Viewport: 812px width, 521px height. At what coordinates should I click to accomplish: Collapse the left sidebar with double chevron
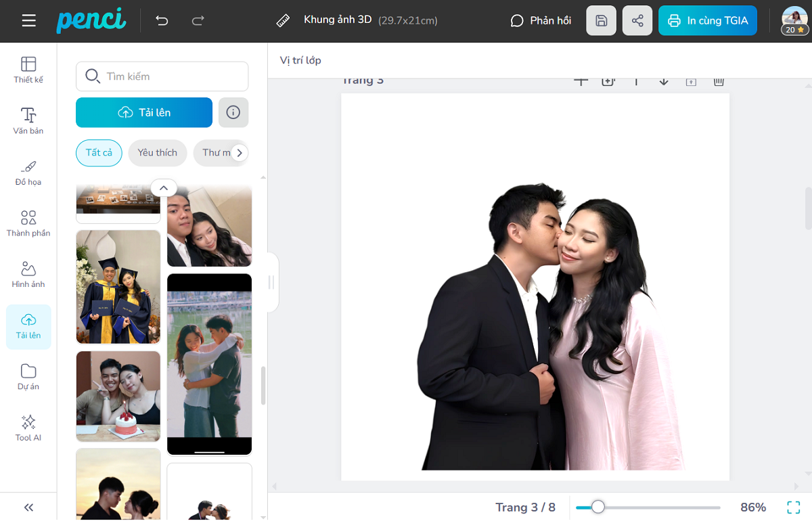pos(28,507)
